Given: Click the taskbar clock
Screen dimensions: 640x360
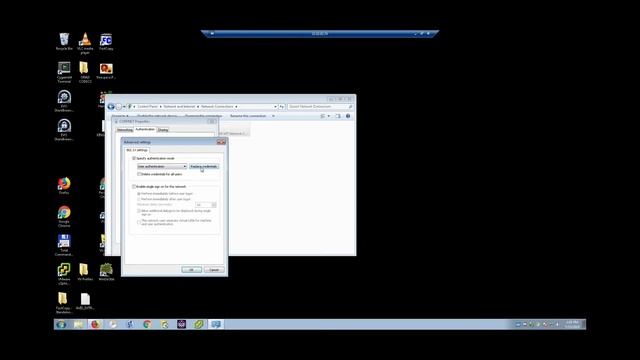Looking at the screenshot, I should 572,324.
